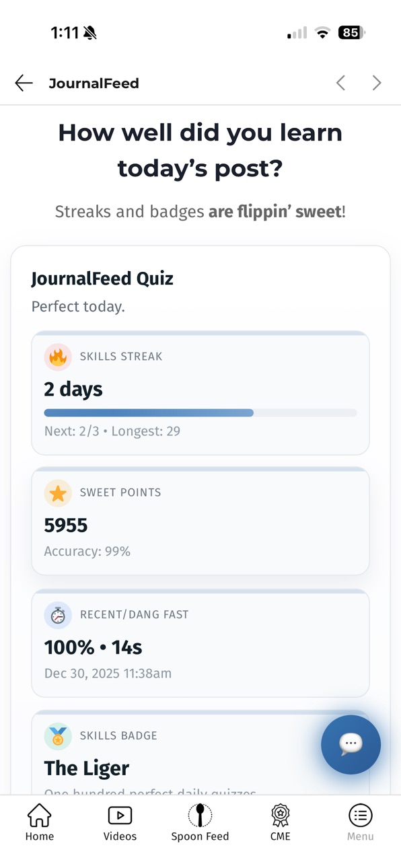Click the skills streak progress bar
This screenshot has height=868, width=401.
200,412
